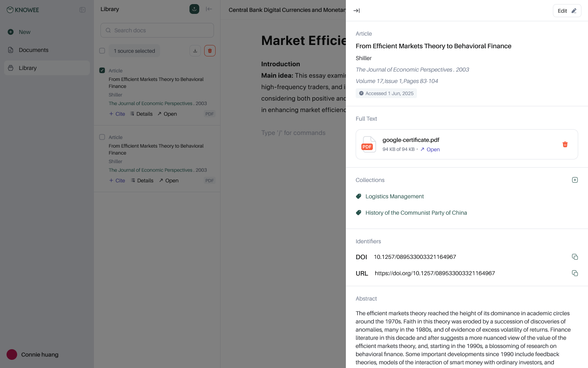Collapse the details panel with arrow icon
Viewport: 588px width, 368px height.
click(x=356, y=11)
